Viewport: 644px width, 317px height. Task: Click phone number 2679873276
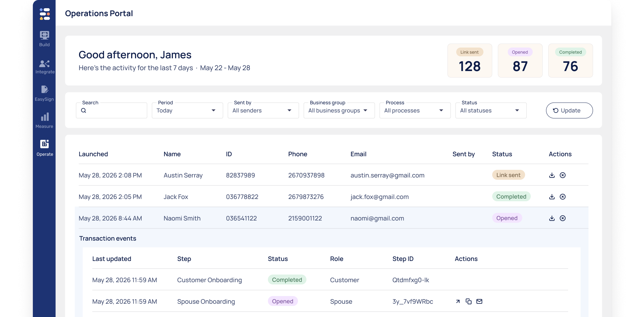pos(306,197)
